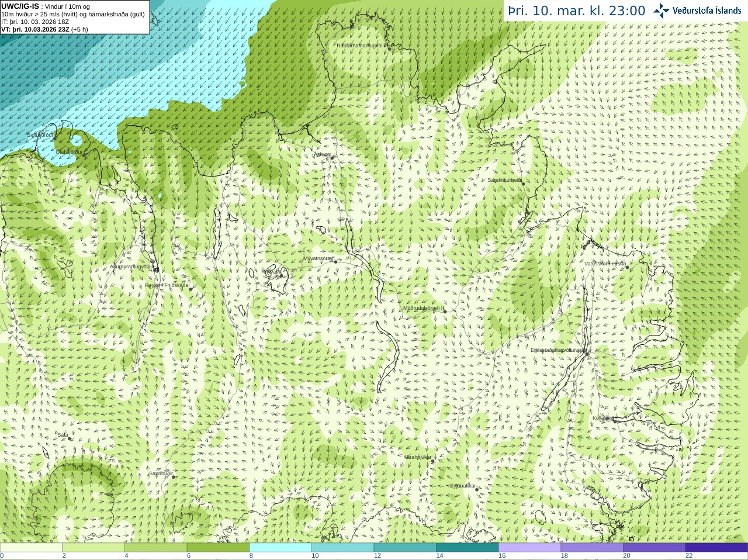Click the 12–14 m/s teal legend swatch
This screenshot has height=560, width=748.
[x=405, y=548]
